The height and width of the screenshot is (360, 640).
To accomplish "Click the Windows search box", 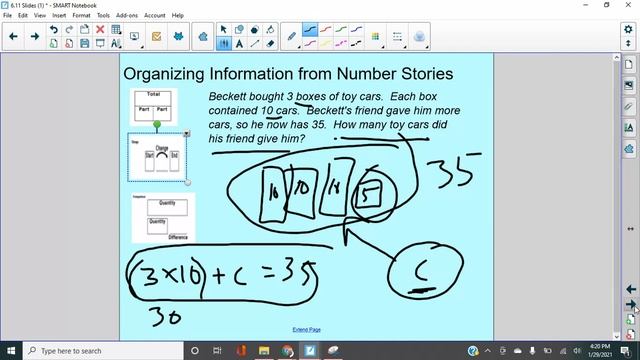I will (x=103, y=351).
